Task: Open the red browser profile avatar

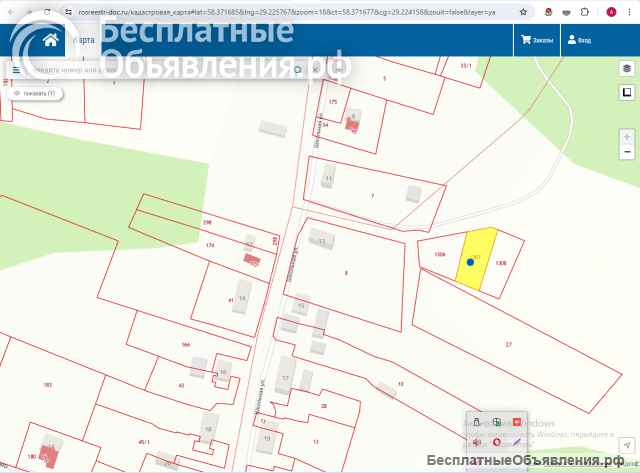Action: coord(611,12)
